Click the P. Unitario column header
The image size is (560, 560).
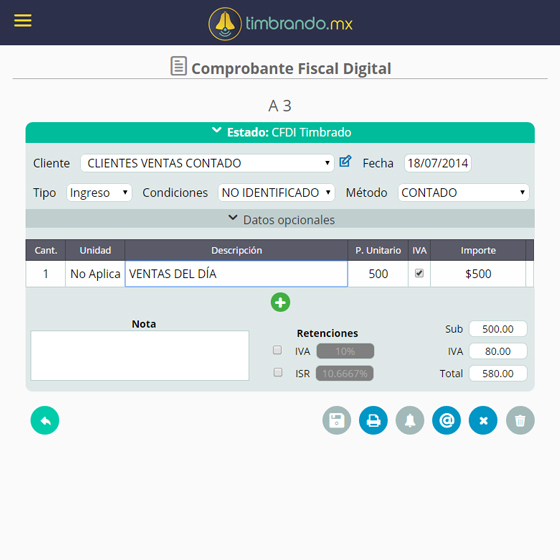pyautogui.click(x=378, y=250)
